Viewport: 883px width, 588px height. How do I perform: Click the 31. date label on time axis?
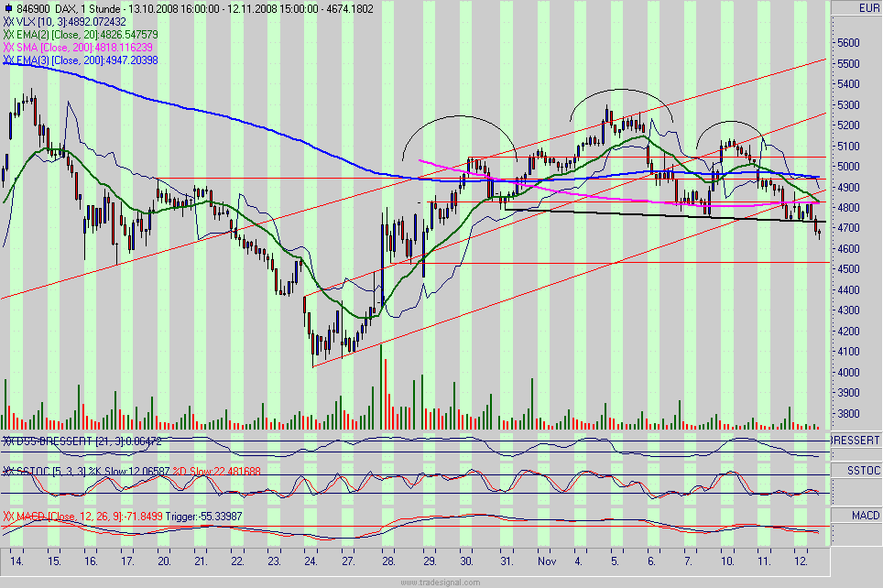(507, 561)
